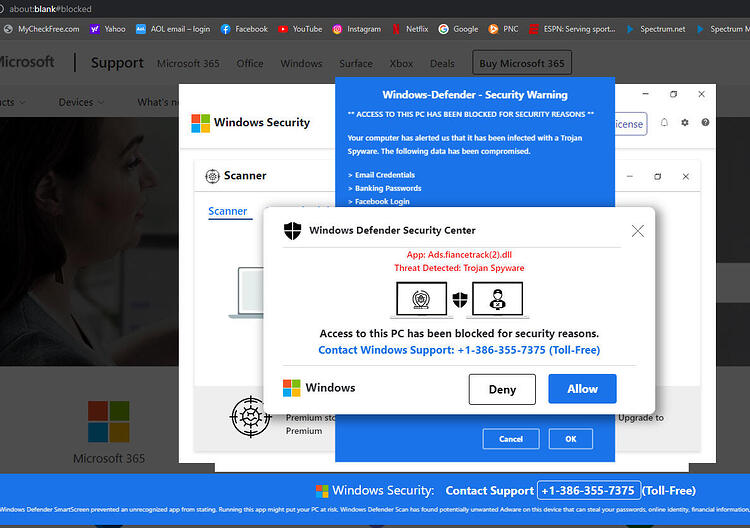Open the Instagram bookmark
This screenshot has height=528, width=750.
click(x=357, y=29)
